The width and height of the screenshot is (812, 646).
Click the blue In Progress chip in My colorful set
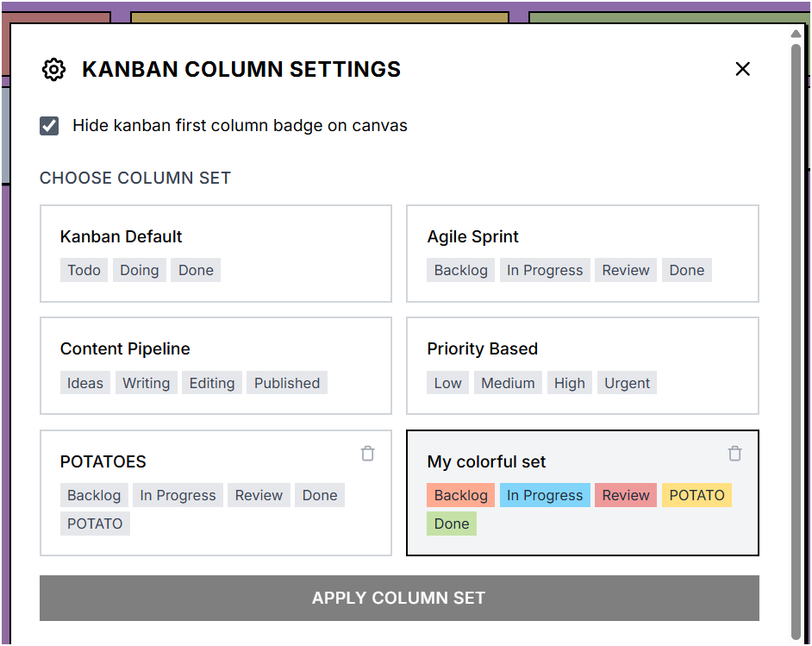tap(545, 495)
